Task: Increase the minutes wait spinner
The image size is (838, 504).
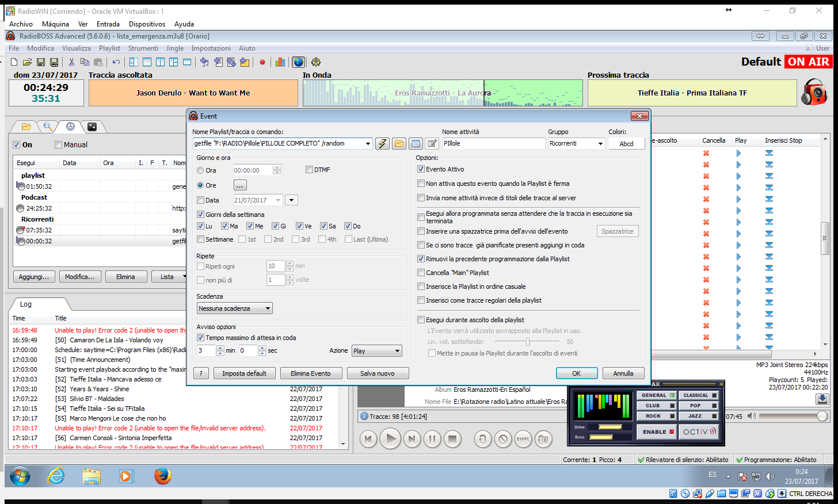Action: click(x=220, y=348)
